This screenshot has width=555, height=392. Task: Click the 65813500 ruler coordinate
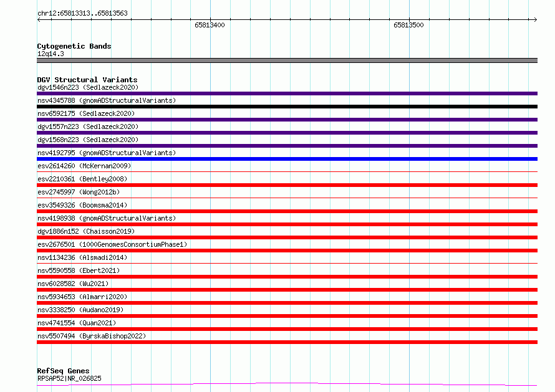408,25
